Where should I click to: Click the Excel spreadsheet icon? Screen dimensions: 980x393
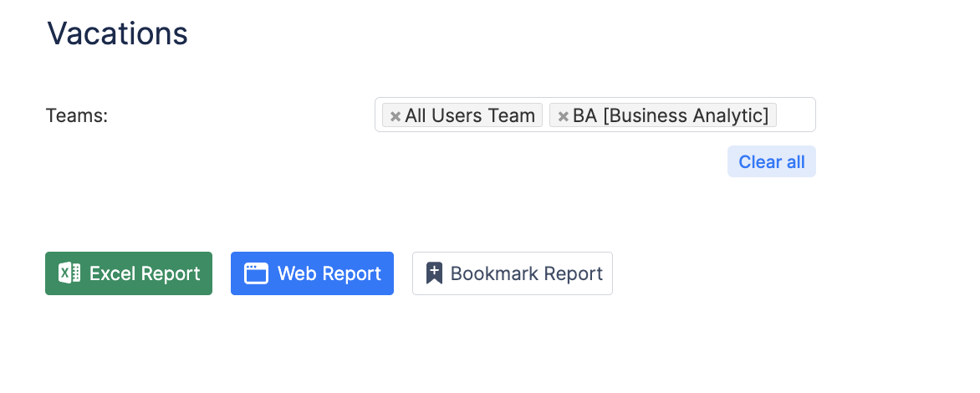click(69, 273)
